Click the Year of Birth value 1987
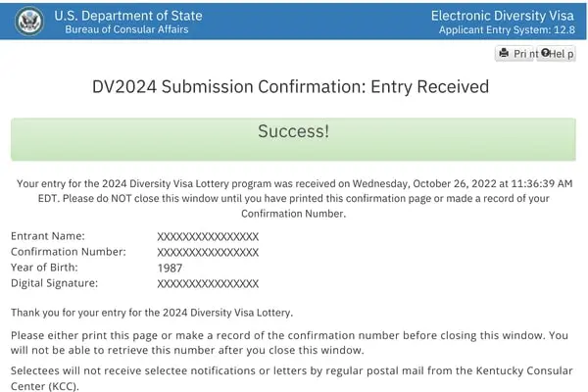Viewport: 588px width, 392px height. (x=170, y=268)
